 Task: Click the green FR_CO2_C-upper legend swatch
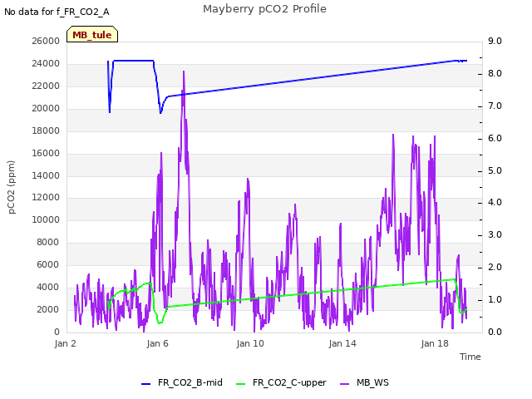tap(240, 384)
